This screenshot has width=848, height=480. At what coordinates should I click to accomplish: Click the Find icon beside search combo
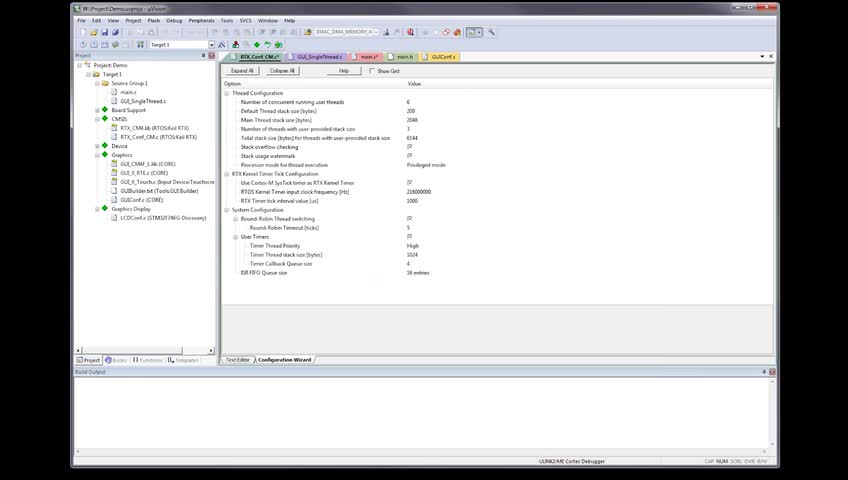click(386, 32)
